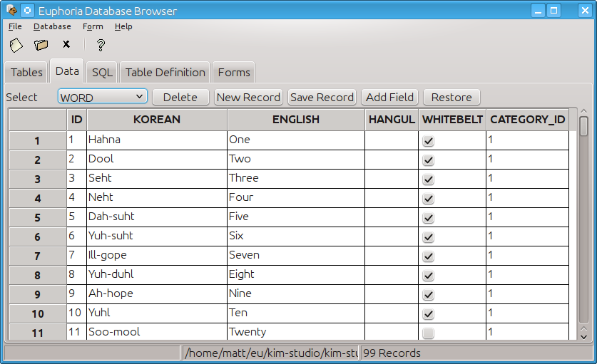Open the WORD table selection dropdown
Viewport: 597px width, 364px height.
coord(102,97)
